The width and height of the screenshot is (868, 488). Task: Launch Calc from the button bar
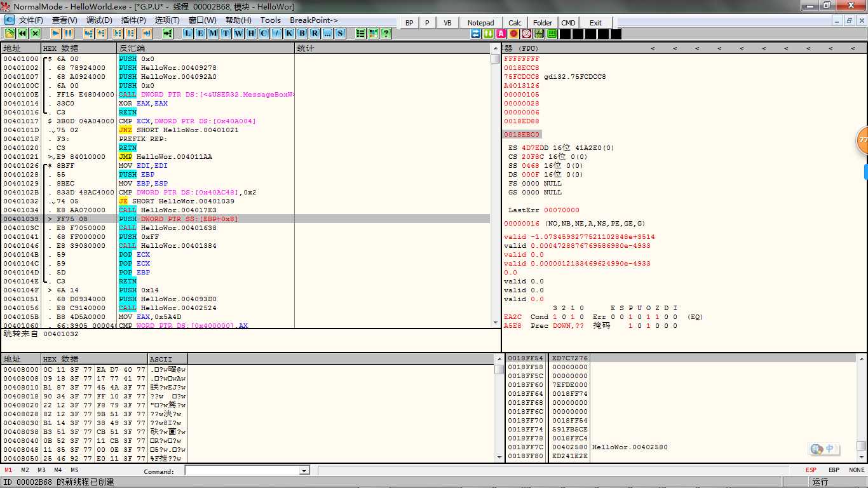point(515,23)
